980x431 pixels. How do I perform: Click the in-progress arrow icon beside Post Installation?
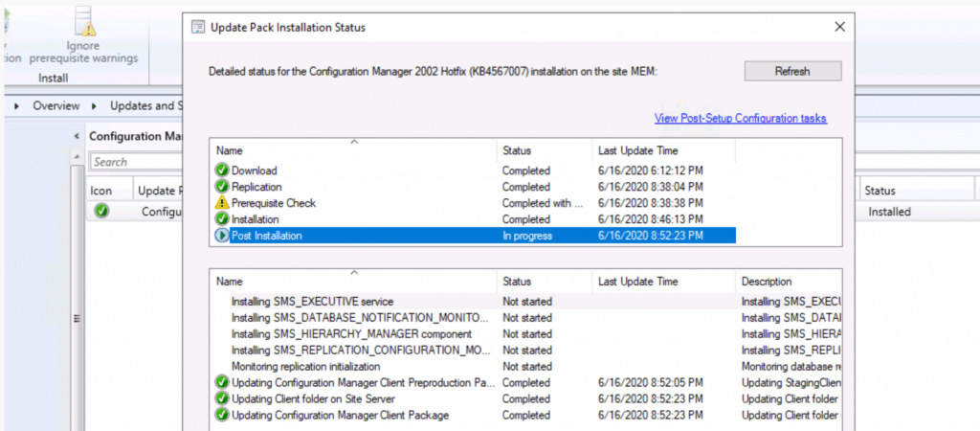tap(222, 236)
